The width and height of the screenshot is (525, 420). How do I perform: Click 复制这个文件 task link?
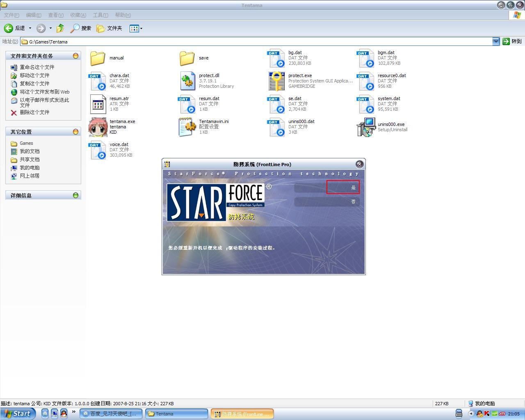tap(34, 84)
